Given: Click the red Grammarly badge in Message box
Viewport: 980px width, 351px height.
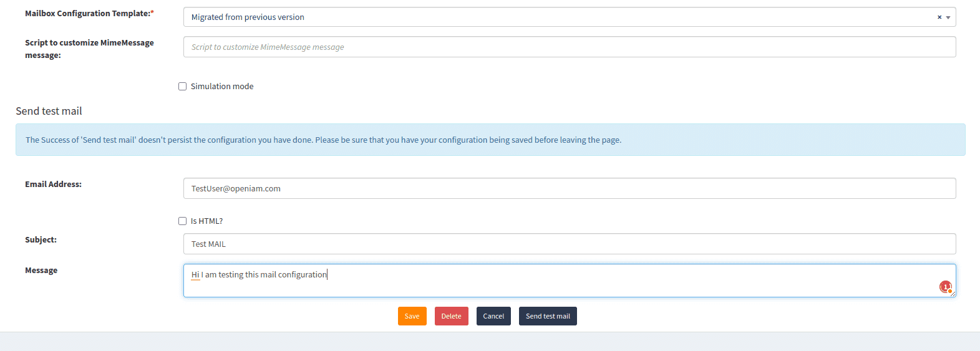Looking at the screenshot, I should [946, 287].
